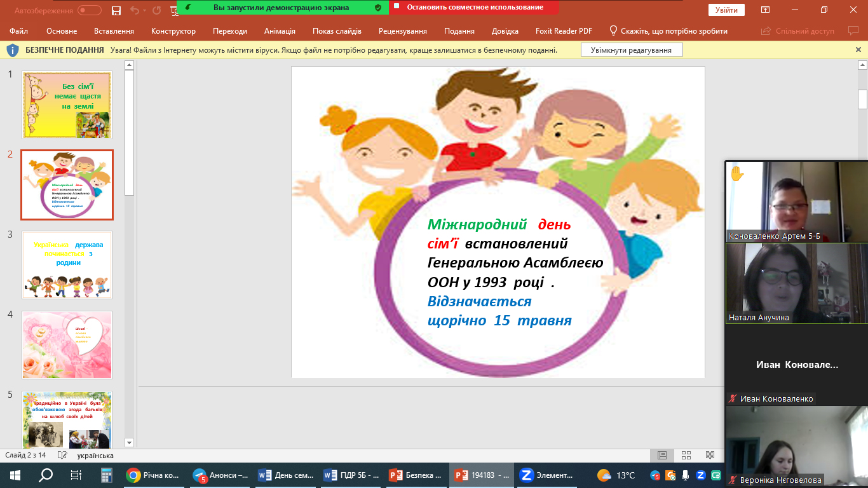
Task: Click the shield icon in protected view bar
Action: (x=13, y=50)
